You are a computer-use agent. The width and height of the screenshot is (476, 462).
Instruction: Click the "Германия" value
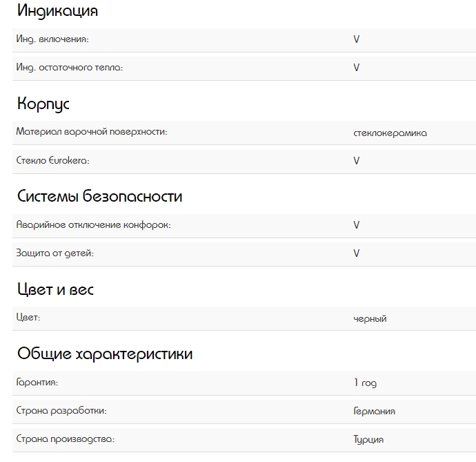coord(374,412)
